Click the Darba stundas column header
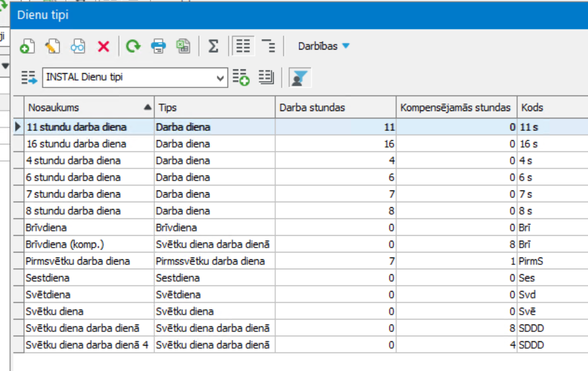The image size is (588, 371). point(336,108)
